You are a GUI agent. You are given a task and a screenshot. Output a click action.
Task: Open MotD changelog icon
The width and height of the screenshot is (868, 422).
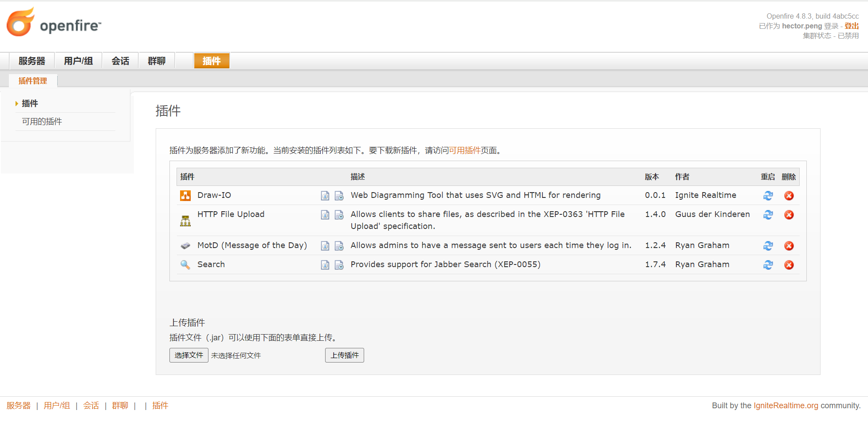pos(339,246)
